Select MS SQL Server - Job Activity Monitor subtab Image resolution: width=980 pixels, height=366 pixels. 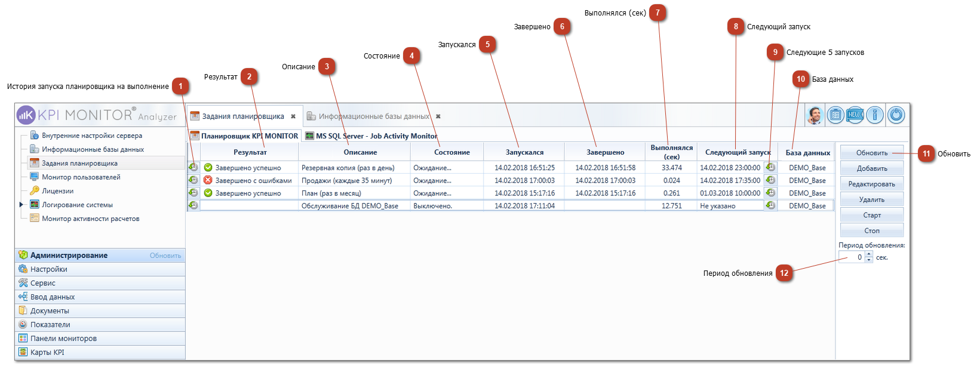[371, 136]
